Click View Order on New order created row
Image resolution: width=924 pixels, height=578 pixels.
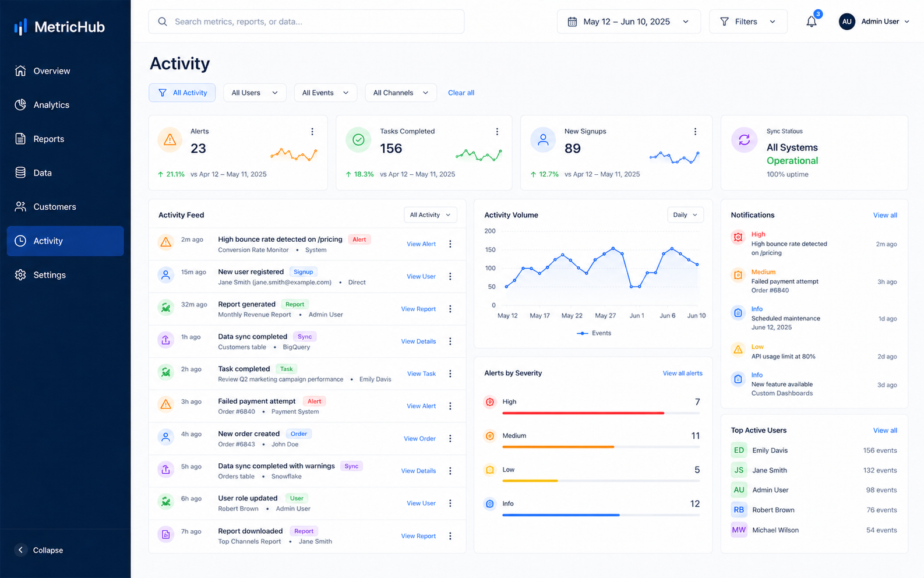pyautogui.click(x=419, y=439)
